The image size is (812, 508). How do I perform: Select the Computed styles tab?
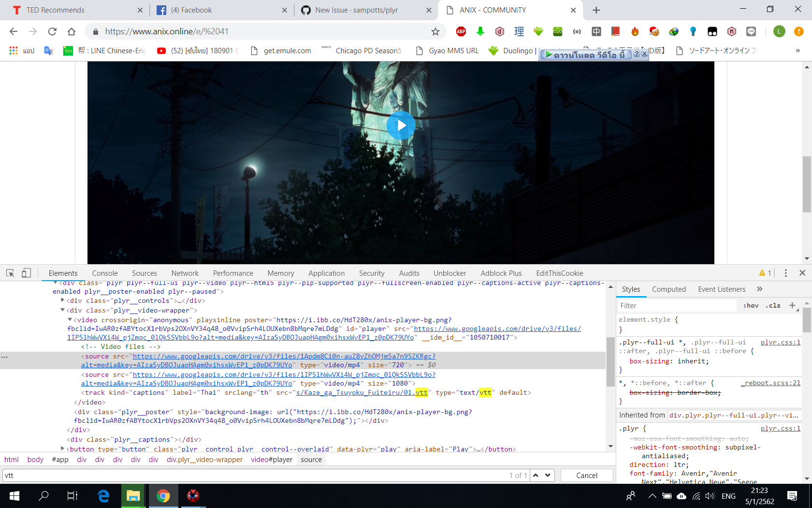coord(669,289)
